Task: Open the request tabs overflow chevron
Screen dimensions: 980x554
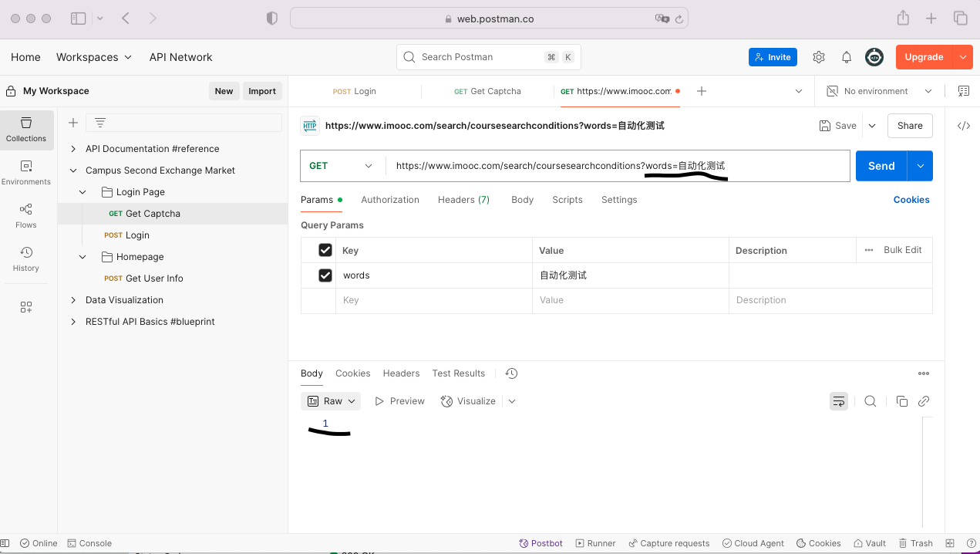Action: (799, 91)
